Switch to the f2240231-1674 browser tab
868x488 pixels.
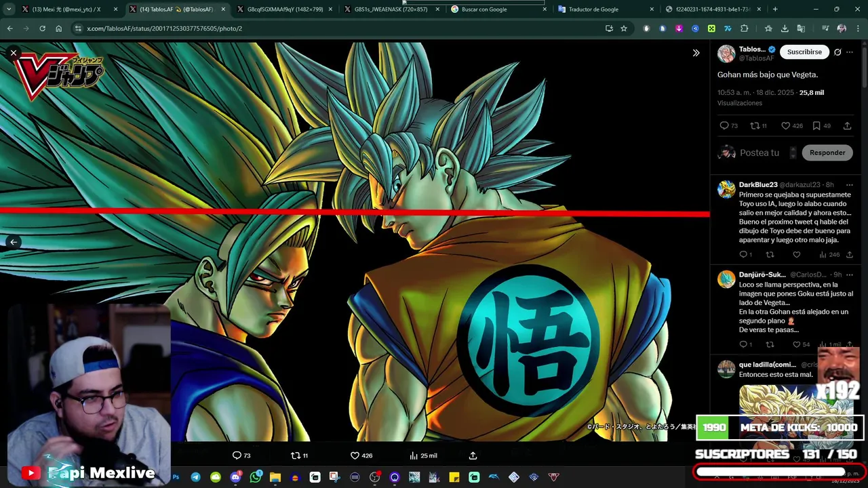point(712,9)
